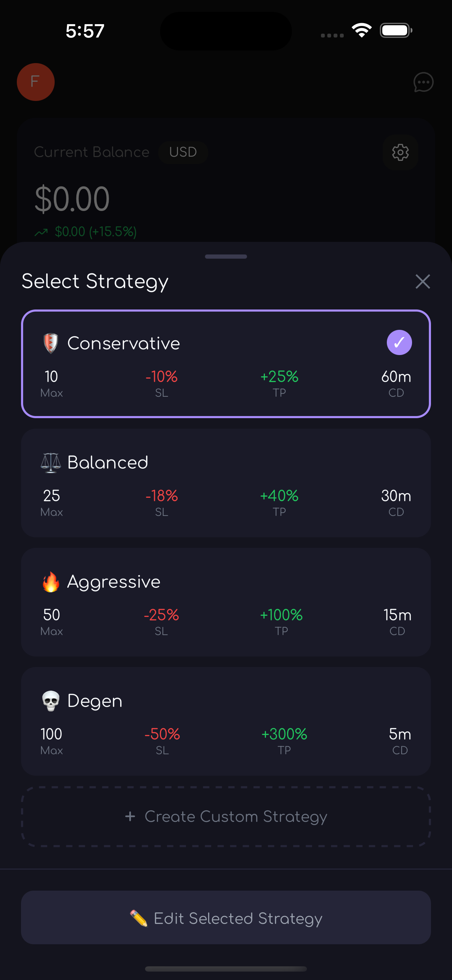
Task: Tap the Conservative shield icon
Action: point(50,343)
